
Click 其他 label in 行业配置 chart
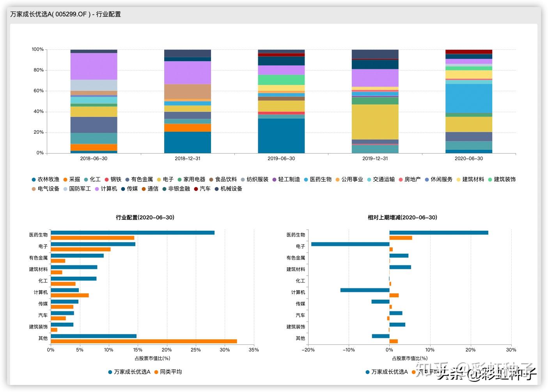(43, 338)
